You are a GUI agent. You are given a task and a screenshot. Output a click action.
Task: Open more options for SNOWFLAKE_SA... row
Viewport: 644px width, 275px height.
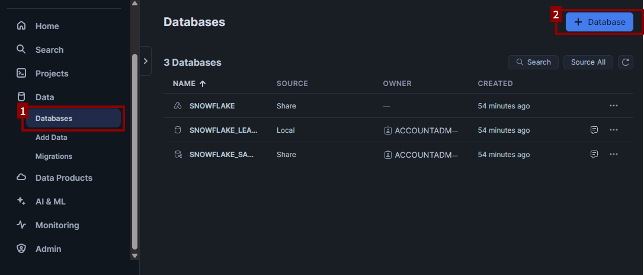[x=614, y=154]
